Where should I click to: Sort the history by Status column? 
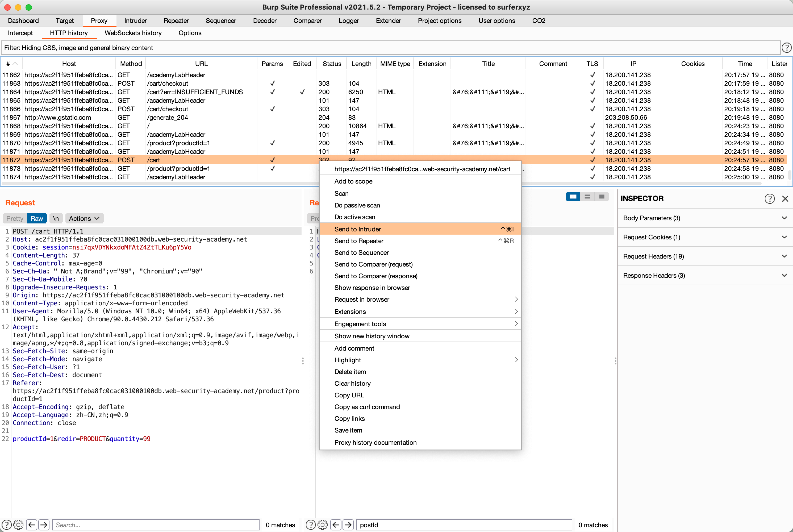point(332,64)
